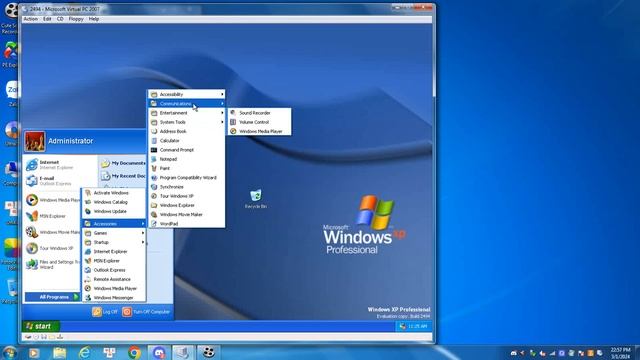Expand the Games submenu
640x360 pixels.
tap(114, 233)
